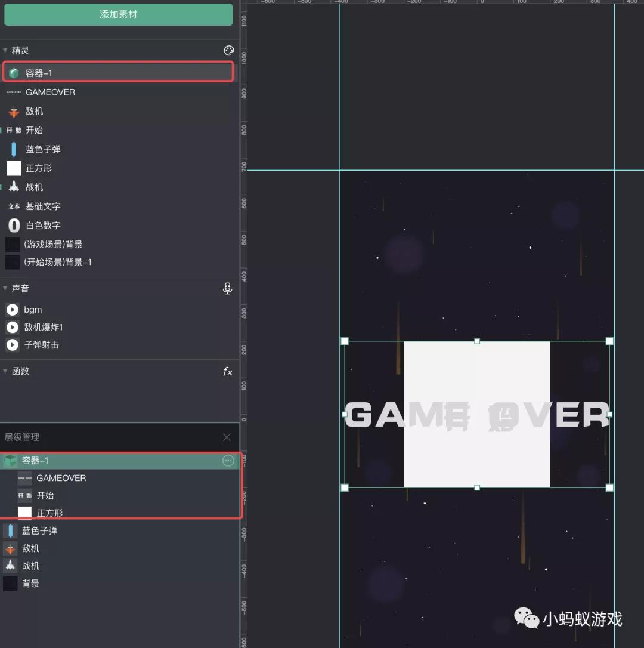
Task: Select GAMEOVER child inside 容器-1 hierarchy
Action: pyautogui.click(x=61, y=478)
